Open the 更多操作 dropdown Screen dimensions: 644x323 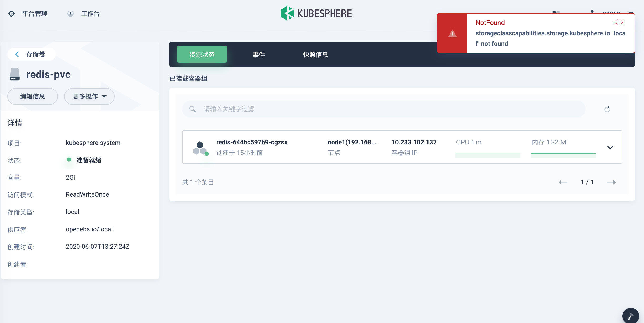89,96
